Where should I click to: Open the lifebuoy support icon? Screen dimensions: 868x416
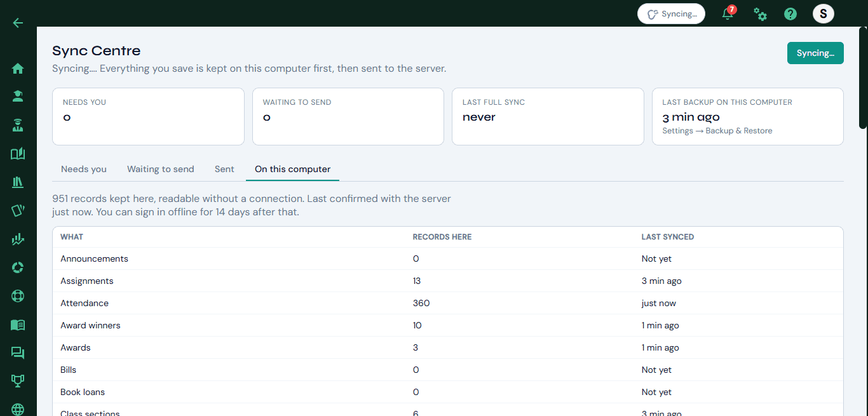point(18,296)
